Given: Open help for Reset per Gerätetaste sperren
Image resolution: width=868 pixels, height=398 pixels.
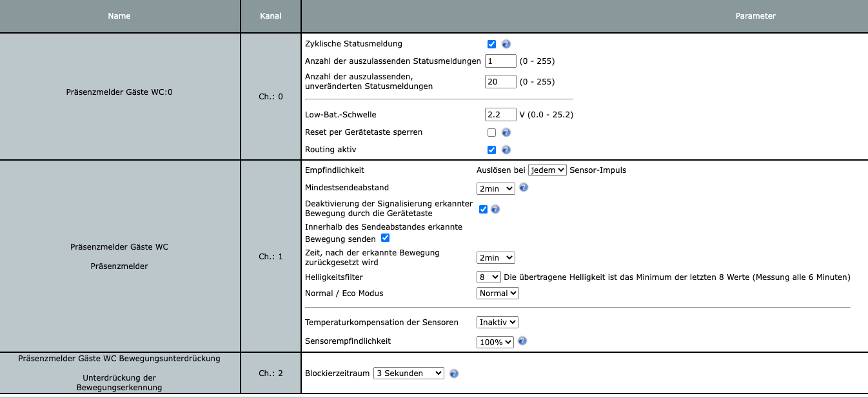Looking at the screenshot, I should click(506, 132).
